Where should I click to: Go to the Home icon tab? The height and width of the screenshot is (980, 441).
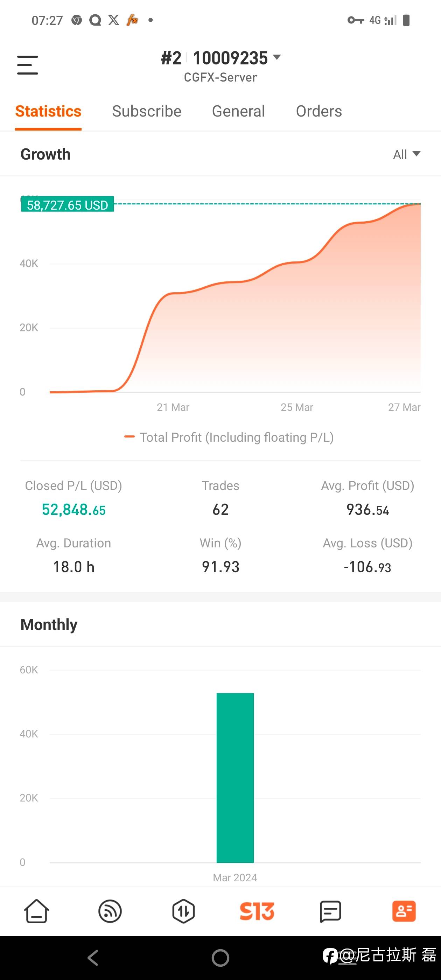(36, 911)
